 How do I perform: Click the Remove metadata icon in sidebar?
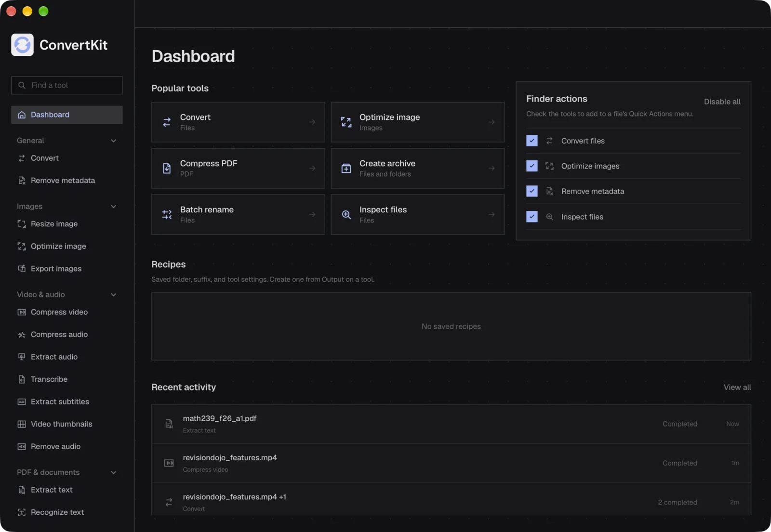coord(22,181)
